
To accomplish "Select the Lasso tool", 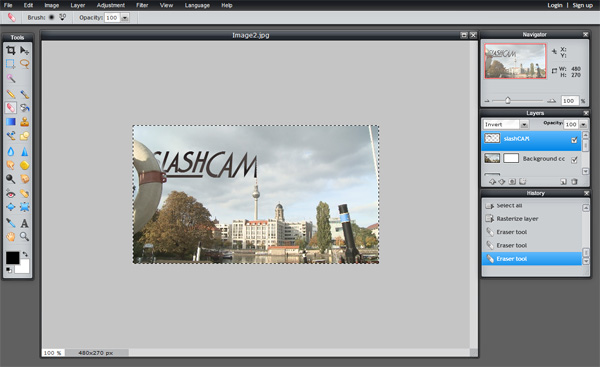I will [x=24, y=64].
